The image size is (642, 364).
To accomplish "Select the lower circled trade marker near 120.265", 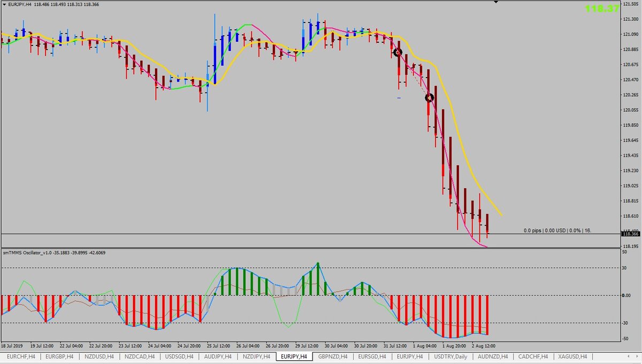I will point(429,98).
